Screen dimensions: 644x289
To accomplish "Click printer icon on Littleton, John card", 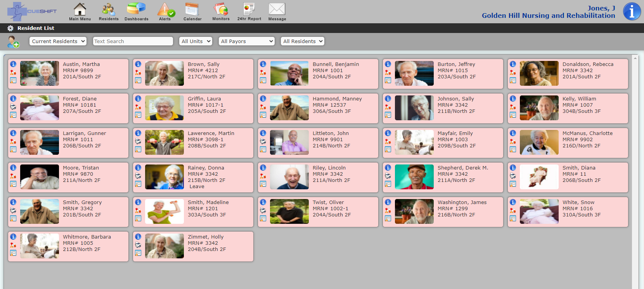I will (x=263, y=141).
